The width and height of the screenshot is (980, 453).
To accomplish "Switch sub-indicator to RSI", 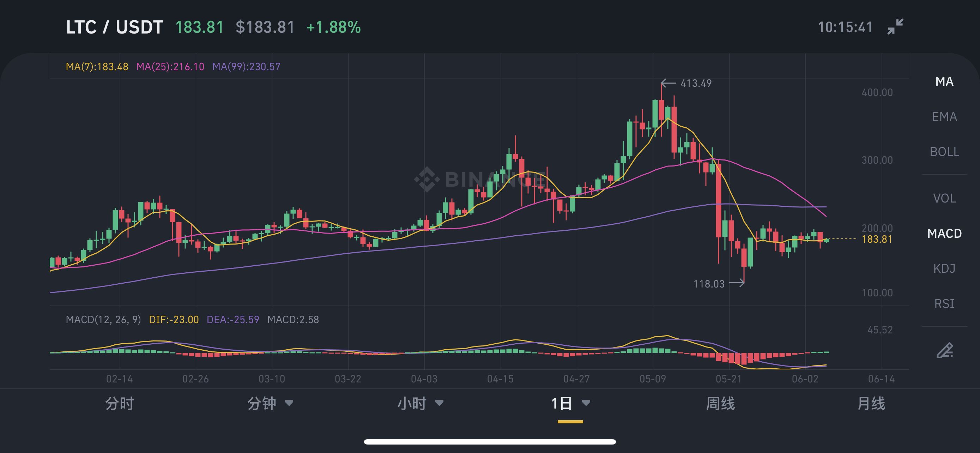I will click(x=944, y=303).
